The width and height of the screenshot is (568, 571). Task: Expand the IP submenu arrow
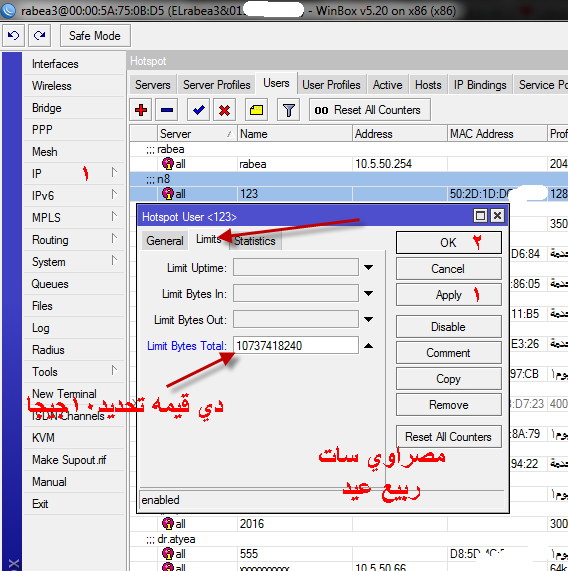pyautogui.click(x=114, y=172)
